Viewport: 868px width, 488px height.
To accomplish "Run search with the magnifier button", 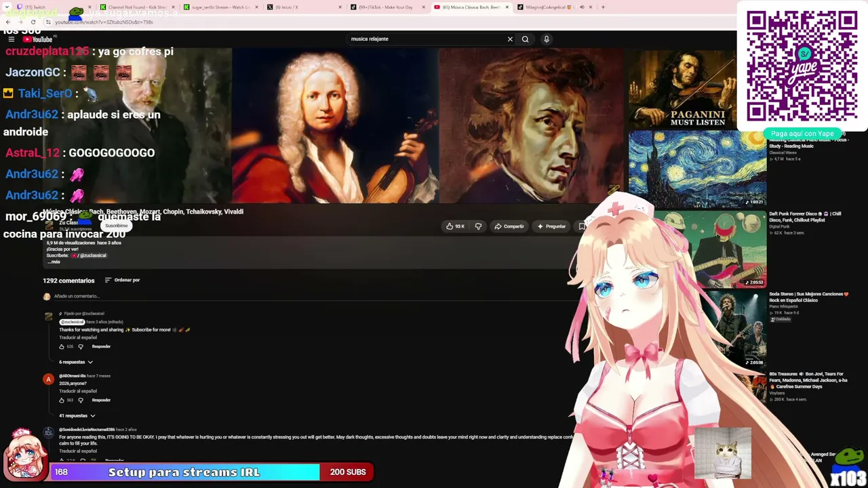I will 525,39.
